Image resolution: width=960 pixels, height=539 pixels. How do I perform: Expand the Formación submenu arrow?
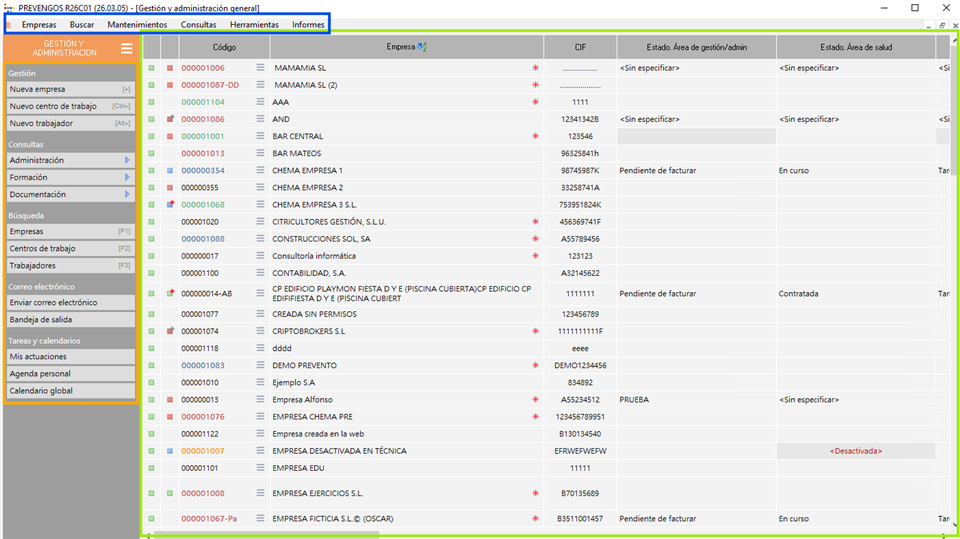pos(127,177)
